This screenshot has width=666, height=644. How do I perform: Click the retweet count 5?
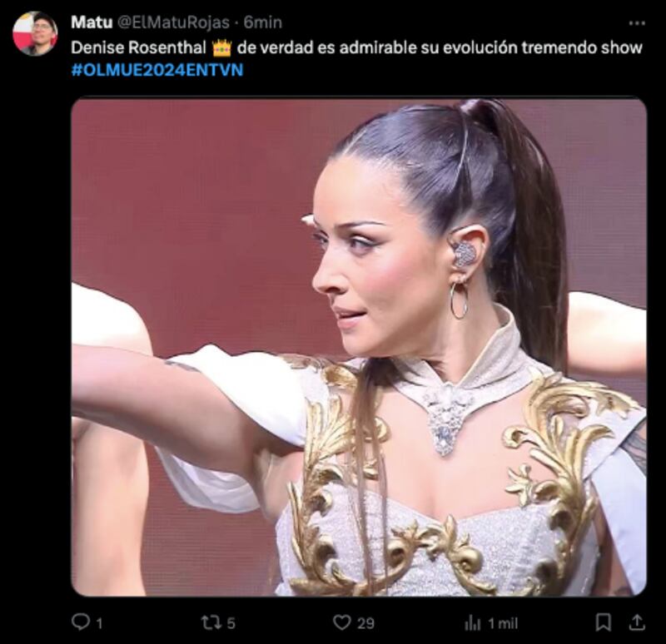[x=231, y=624]
